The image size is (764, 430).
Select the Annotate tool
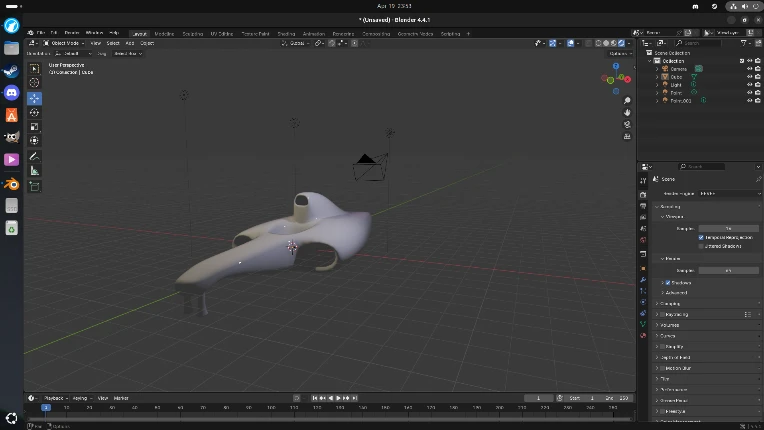(x=34, y=156)
